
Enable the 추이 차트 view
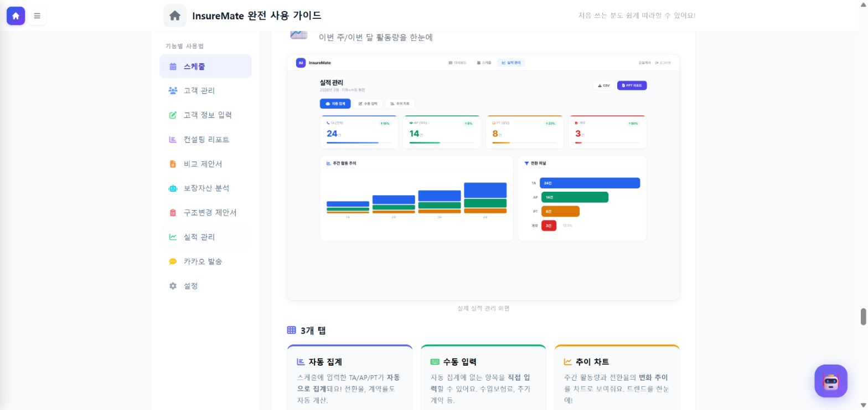[400, 103]
